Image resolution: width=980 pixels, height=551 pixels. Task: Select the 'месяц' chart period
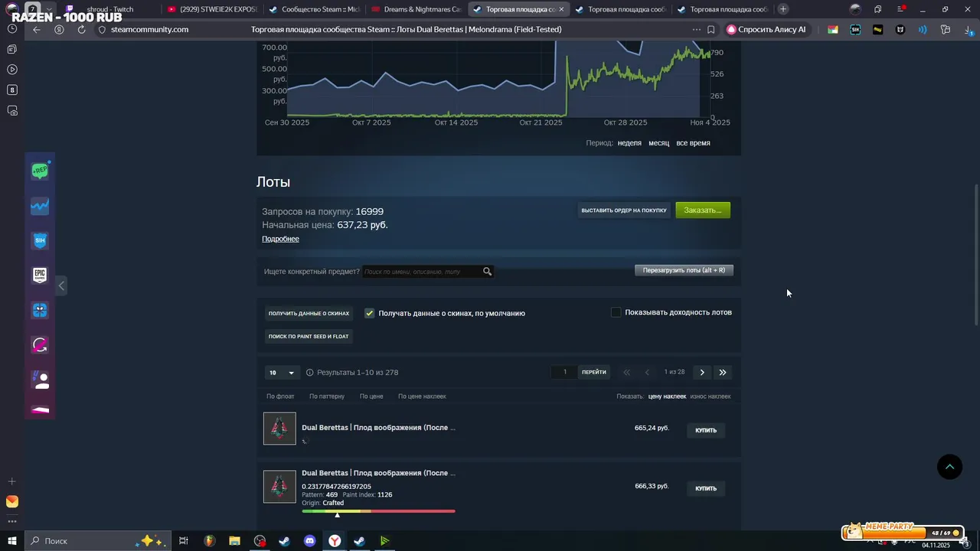(x=658, y=143)
